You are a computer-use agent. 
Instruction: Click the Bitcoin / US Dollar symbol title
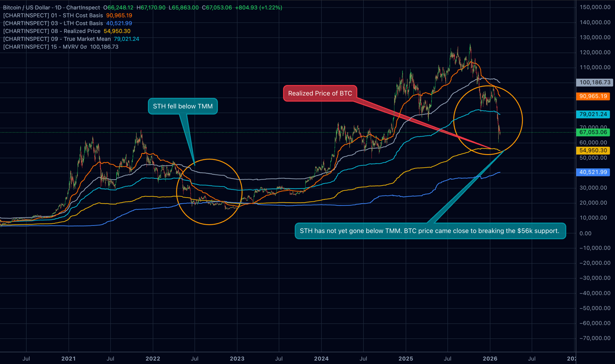(27, 7)
